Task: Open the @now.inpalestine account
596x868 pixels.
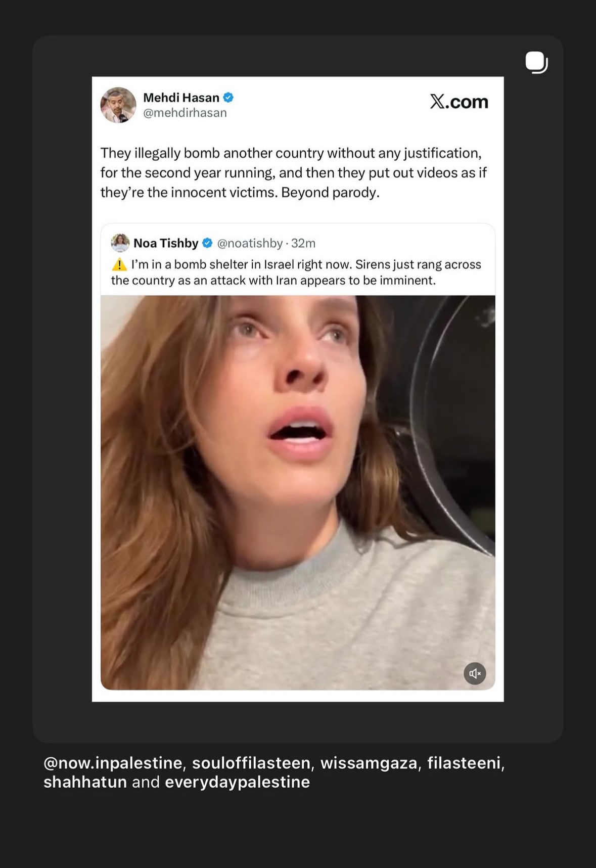Action: pos(113,762)
